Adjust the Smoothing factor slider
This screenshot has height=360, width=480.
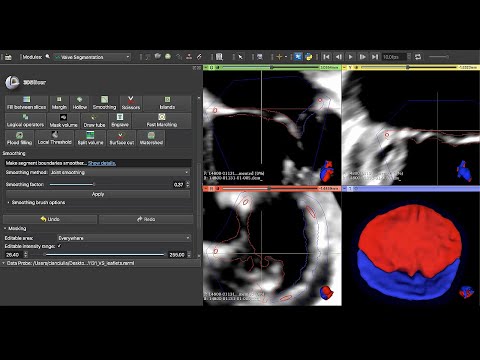click(110, 184)
